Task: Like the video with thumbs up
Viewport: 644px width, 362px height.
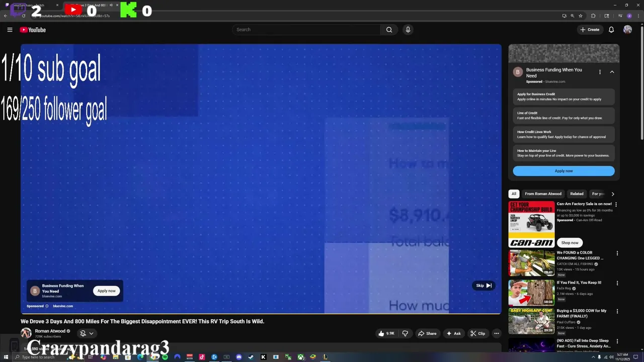Action: [386, 333]
